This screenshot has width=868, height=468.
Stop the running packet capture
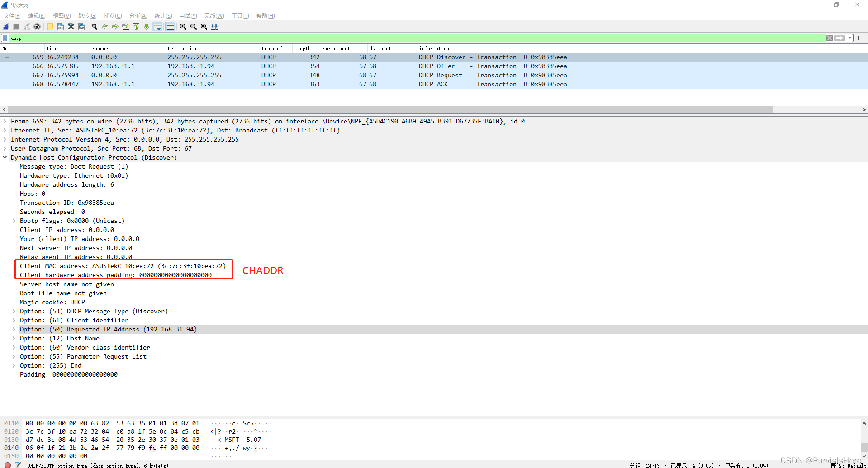17,27
